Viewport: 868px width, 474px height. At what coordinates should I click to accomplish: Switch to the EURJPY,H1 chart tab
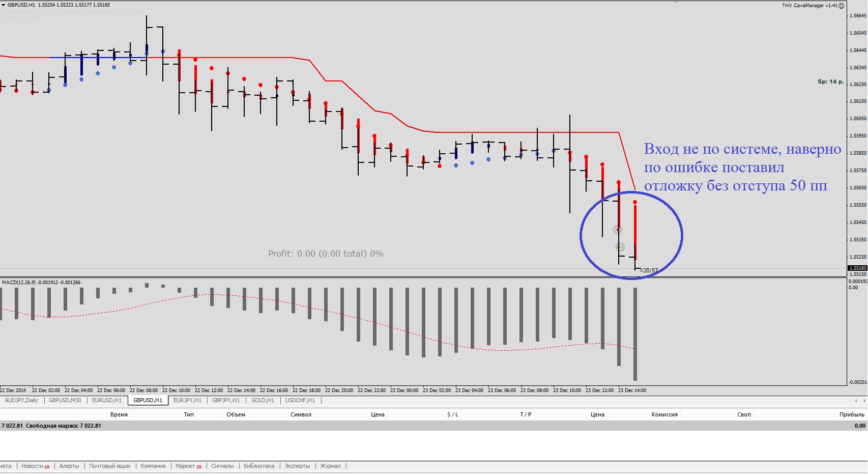tap(187, 400)
